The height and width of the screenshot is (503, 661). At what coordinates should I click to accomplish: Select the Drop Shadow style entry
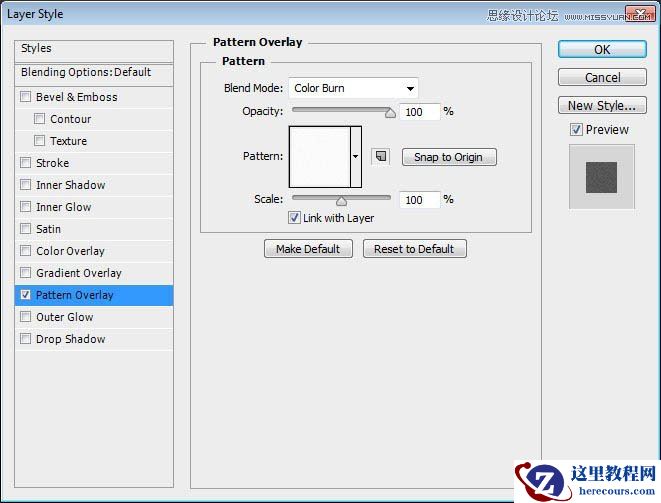coord(94,339)
